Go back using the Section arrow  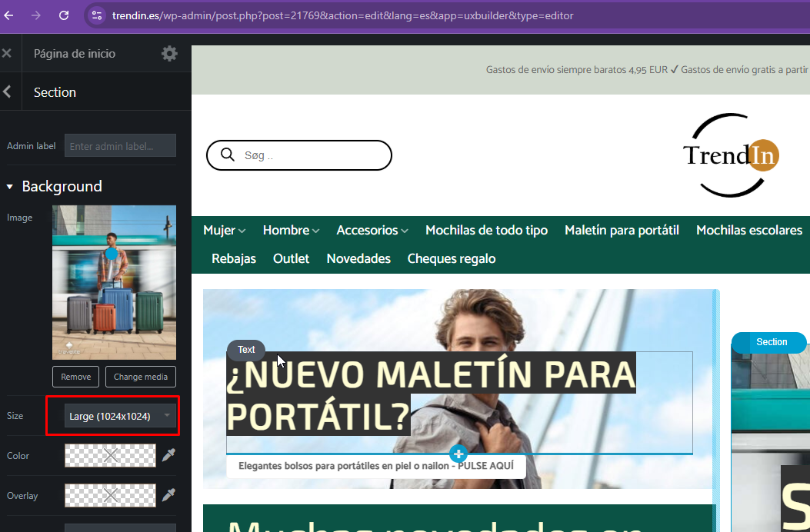[x=8, y=92]
